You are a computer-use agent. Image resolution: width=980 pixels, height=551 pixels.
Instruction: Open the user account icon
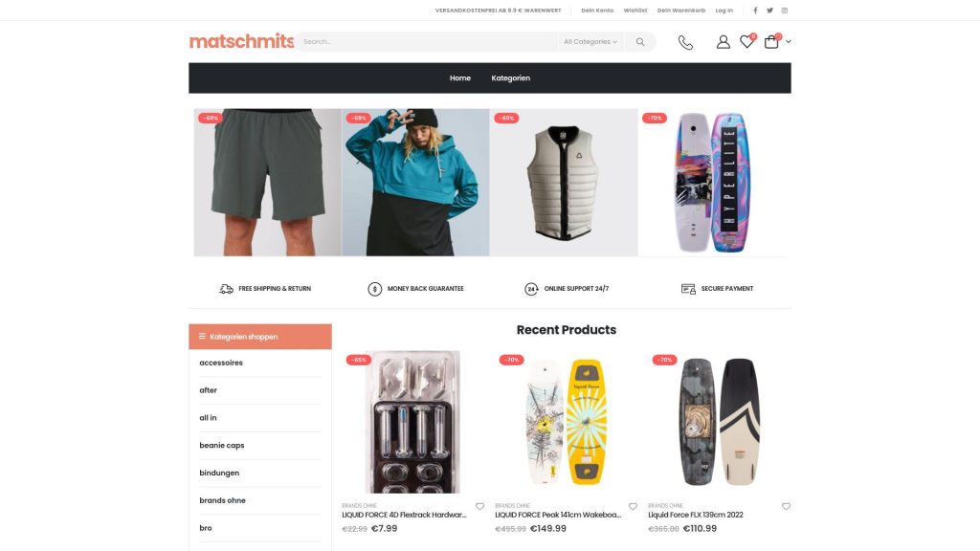(x=724, y=42)
